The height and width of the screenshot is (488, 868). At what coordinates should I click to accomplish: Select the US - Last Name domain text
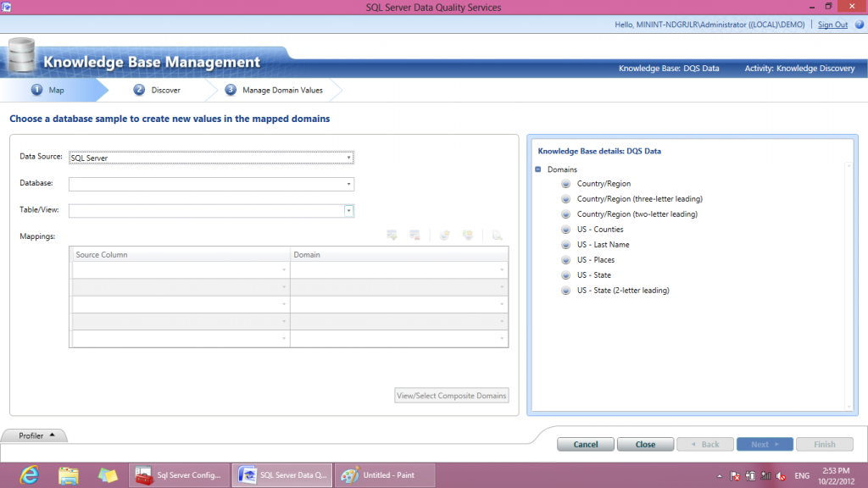click(603, 245)
